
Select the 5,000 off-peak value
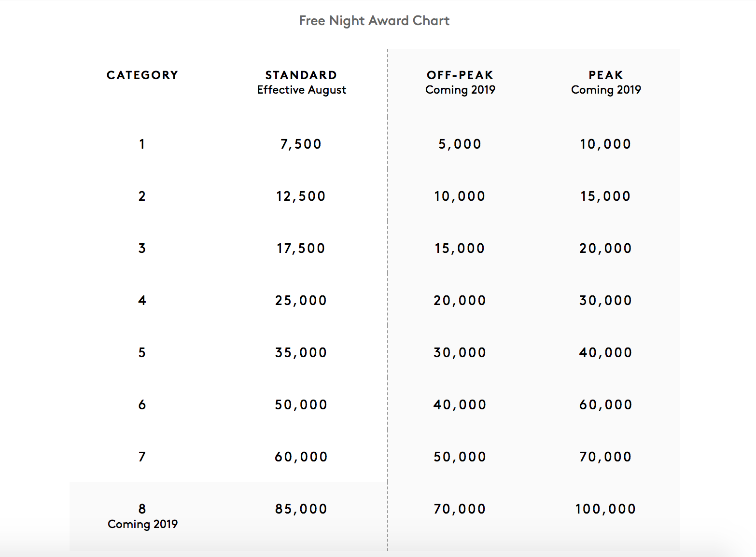[460, 144]
